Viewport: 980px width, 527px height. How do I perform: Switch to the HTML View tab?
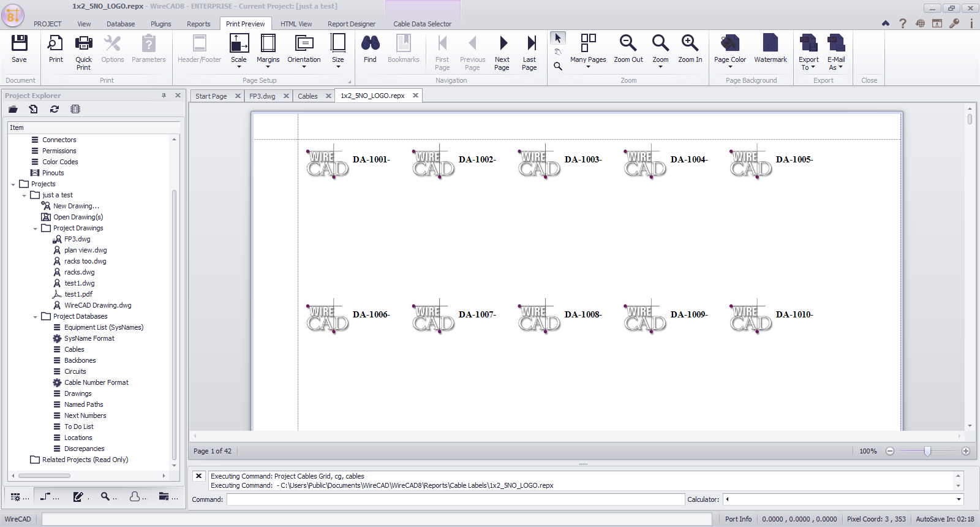[296, 24]
